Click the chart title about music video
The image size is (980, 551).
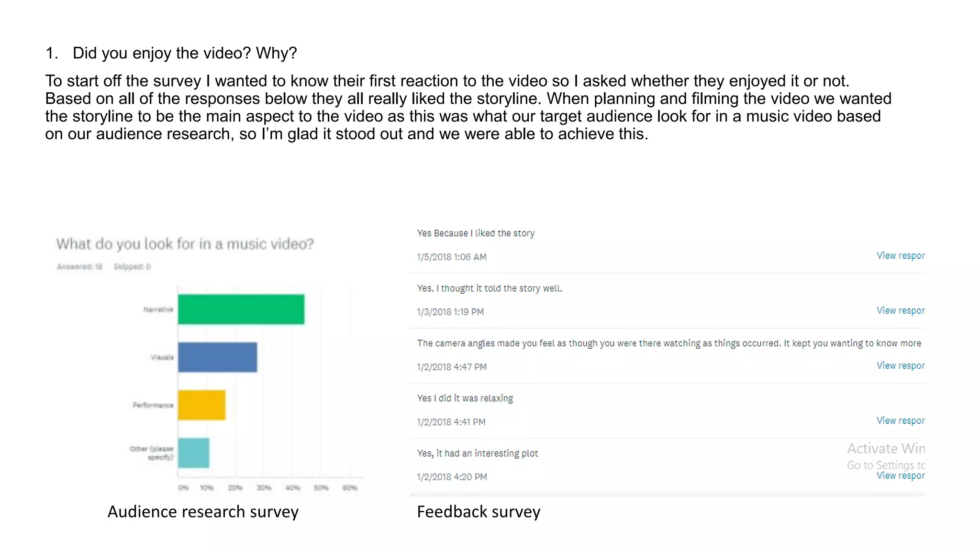click(185, 244)
